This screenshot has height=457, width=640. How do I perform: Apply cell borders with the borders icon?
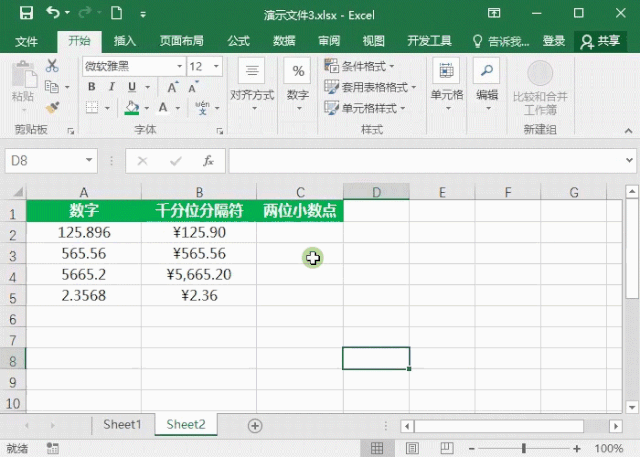92,108
